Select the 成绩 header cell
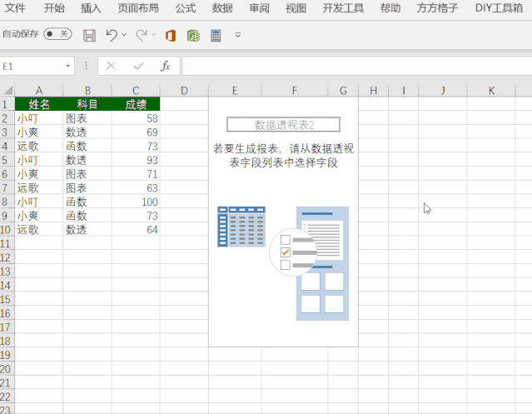 pyautogui.click(x=136, y=104)
